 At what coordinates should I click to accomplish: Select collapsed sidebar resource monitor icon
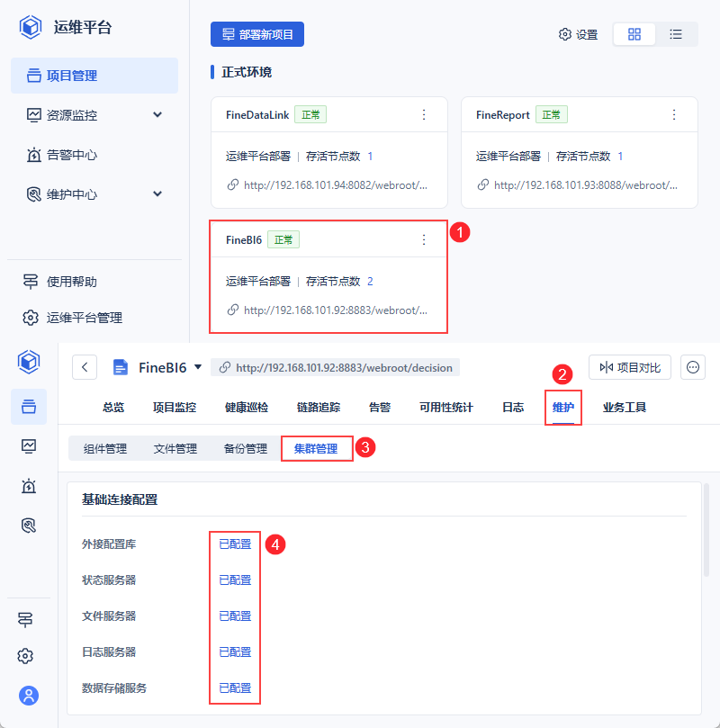point(29,446)
